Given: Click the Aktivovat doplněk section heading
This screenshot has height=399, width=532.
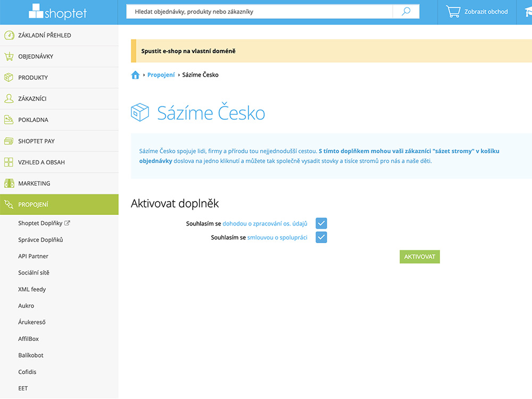Looking at the screenshot, I should (174, 203).
